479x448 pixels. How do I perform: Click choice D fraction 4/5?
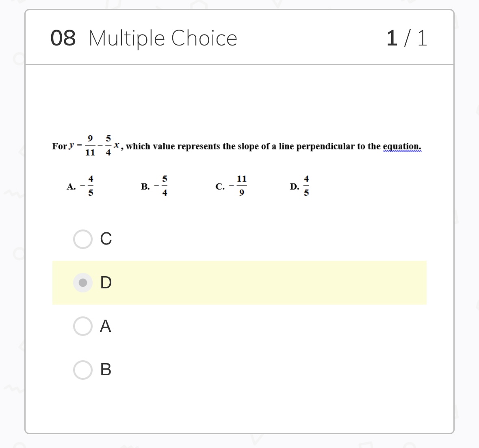point(306,186)
